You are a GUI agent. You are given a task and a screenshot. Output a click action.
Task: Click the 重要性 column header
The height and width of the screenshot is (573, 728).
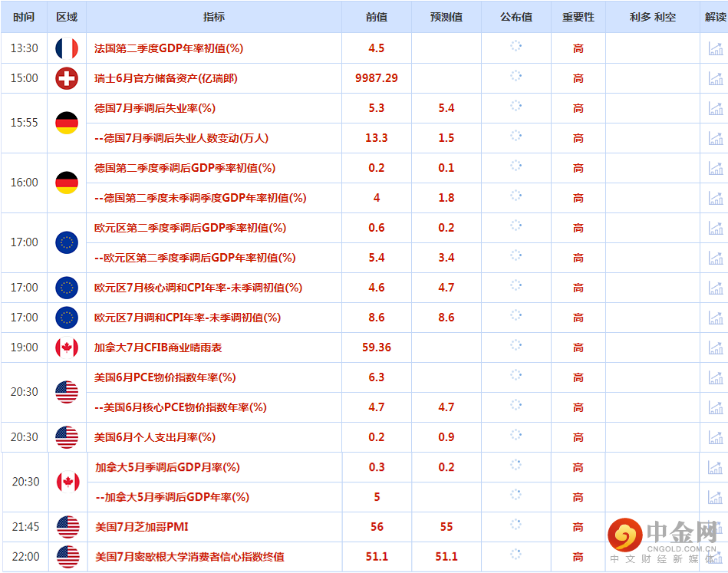[x=578, y=17]
